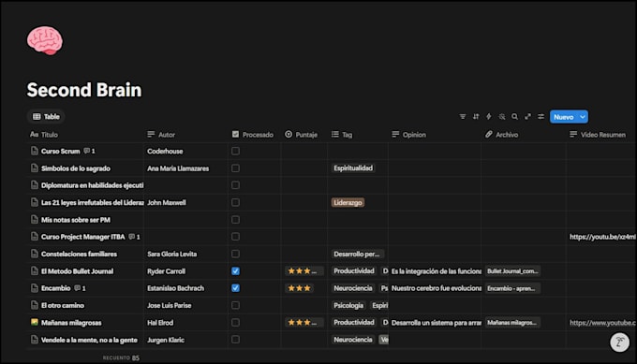Open the view settings sliders icon
The height and width of the screenshot is (364, 637).
pyautogui.click(x=541, y=117)
